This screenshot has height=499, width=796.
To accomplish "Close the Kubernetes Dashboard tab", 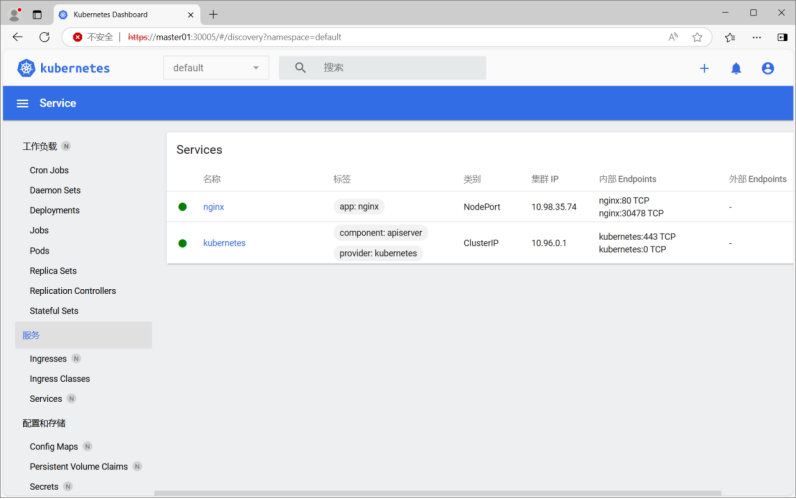I will click(x=190, y=15).
